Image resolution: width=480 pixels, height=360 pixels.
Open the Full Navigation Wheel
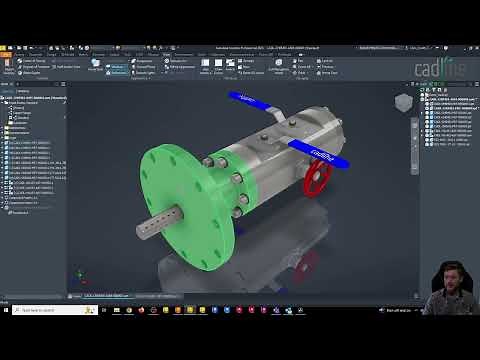tap(279, 66)
